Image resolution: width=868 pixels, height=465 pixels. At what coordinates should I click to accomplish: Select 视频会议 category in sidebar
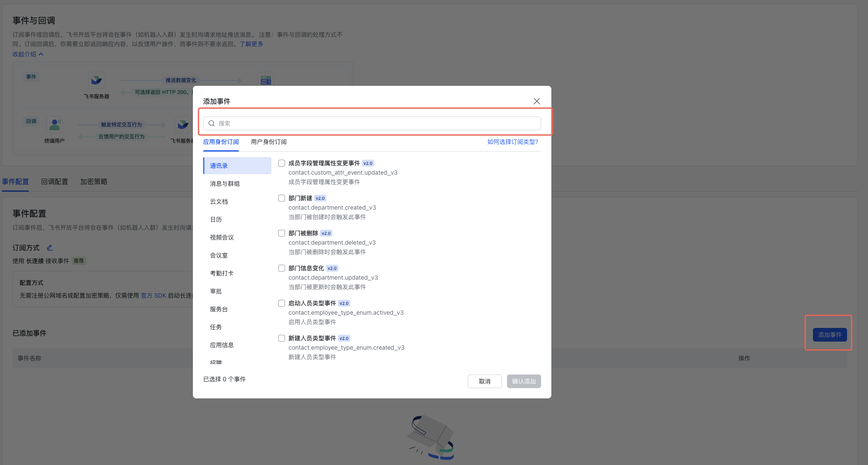point(222,237)
